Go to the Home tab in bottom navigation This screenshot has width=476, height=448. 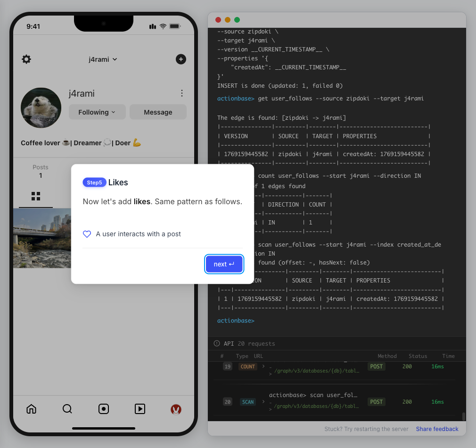pyautogui.click(x=31, y=409)
